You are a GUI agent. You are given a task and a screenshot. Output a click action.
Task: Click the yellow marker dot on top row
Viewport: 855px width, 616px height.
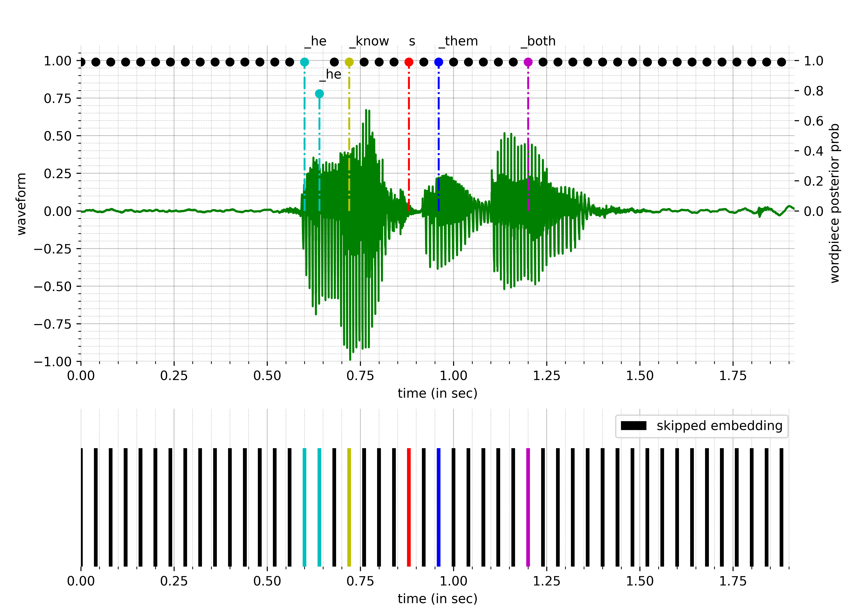click(x=349, y=62)
